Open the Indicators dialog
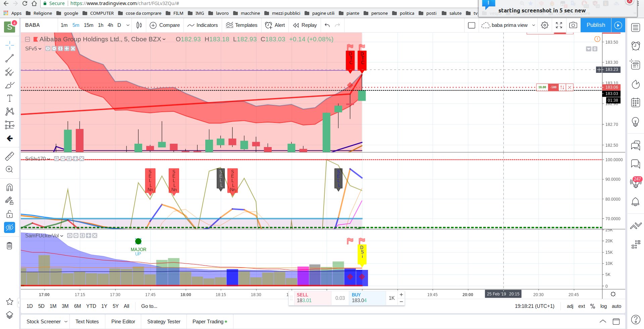Viewport: 644px width, 329px height. pyautogui.click(x=203, y=25)
